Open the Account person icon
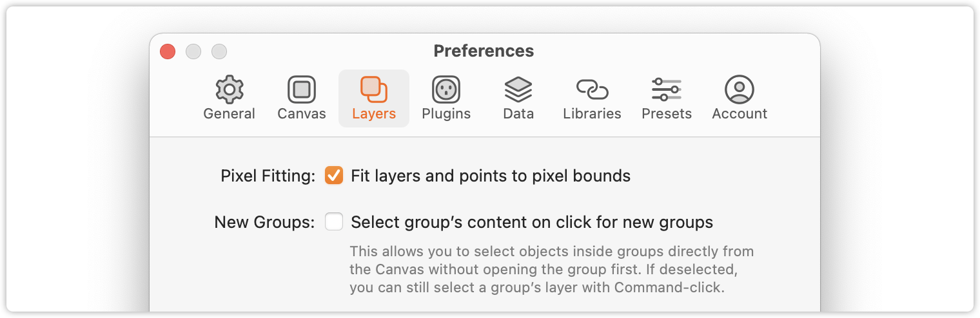 point(740,89)
